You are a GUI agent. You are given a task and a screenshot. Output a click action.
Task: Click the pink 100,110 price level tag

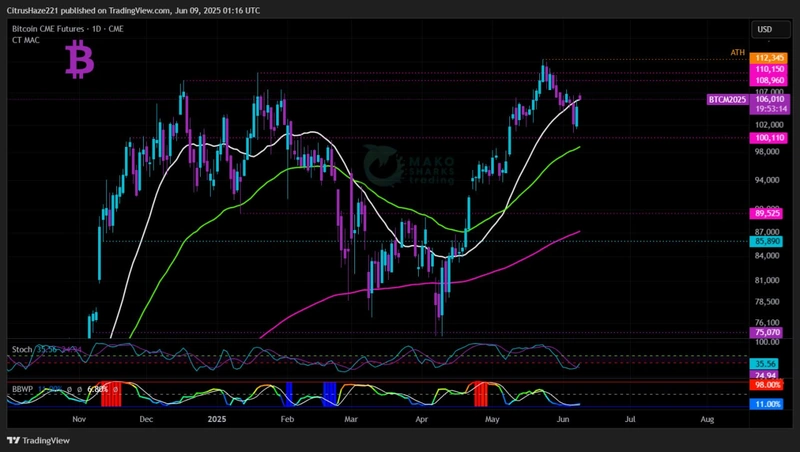click(x=766, y=137)
